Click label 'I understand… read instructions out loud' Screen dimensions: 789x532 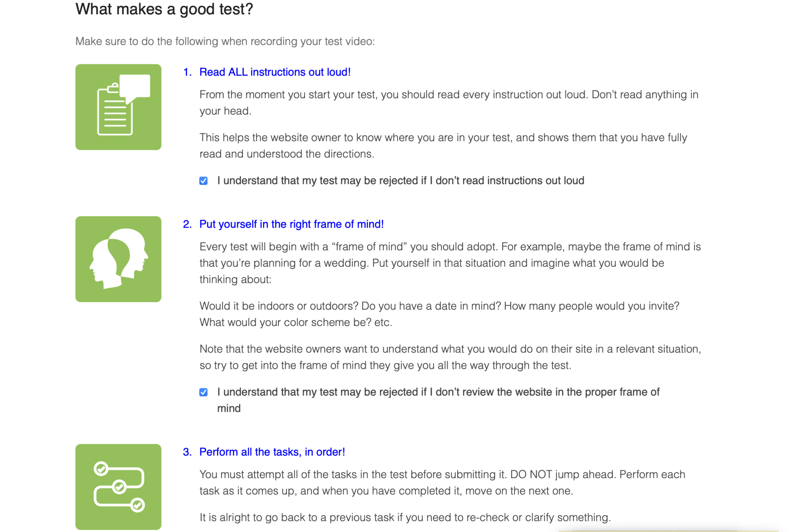pyautogui.click(x=401, y=181)
